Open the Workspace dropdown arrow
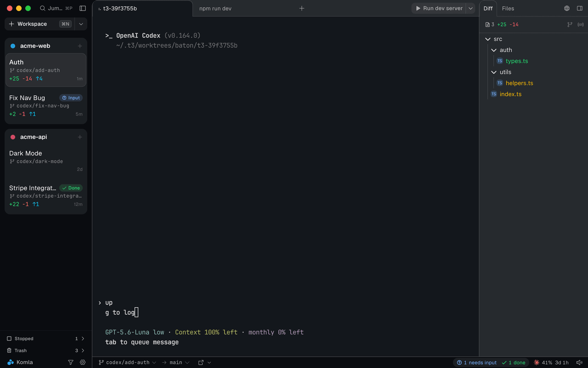588x368 pixels. [x=81, y=24]
